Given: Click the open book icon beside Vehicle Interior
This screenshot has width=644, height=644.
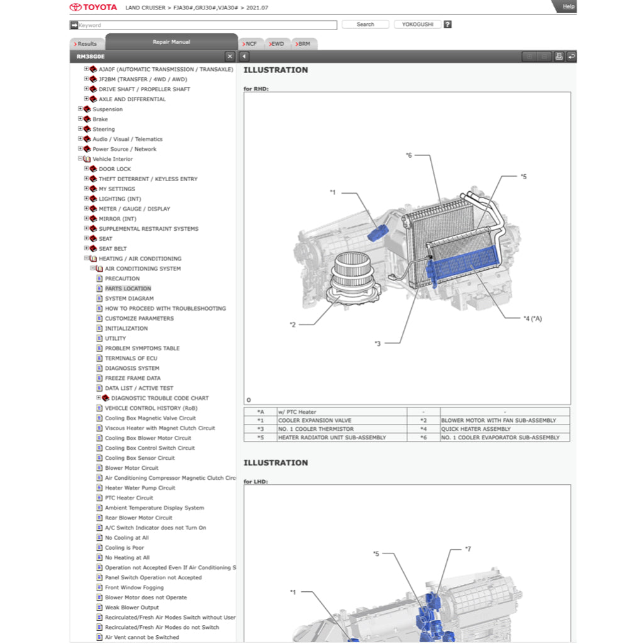Looking at the screenshot, I should 87,159.
